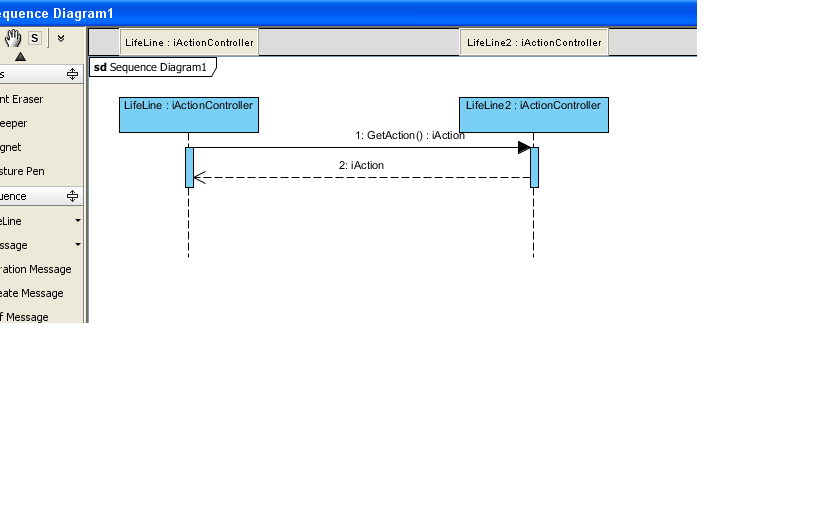
Task: Select message label 1: GetAction() : iAction
Action: pos(410,136)
